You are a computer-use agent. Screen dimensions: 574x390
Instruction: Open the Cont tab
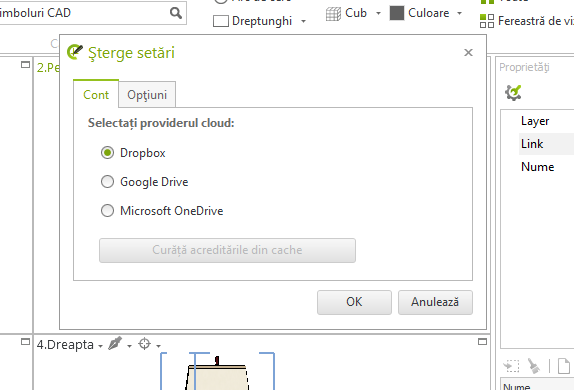tap(96, 94)
